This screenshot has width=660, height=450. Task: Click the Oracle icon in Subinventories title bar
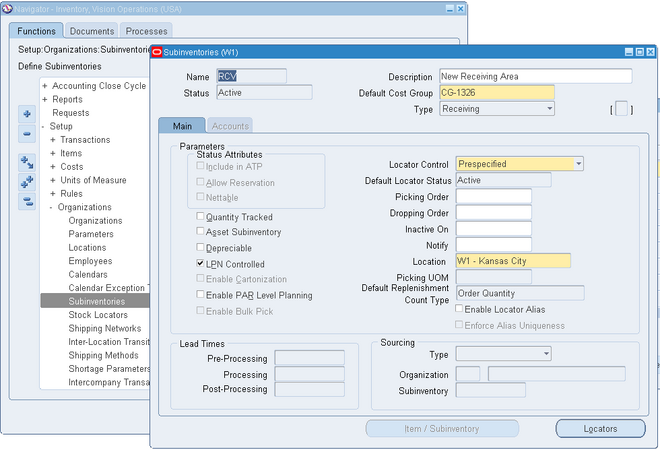pos(157,52)
